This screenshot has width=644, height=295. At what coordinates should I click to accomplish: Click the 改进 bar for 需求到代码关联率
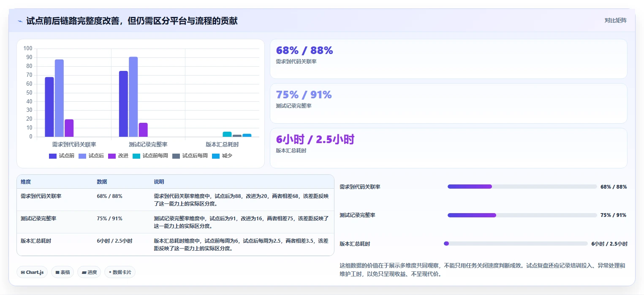click(69, 128)
